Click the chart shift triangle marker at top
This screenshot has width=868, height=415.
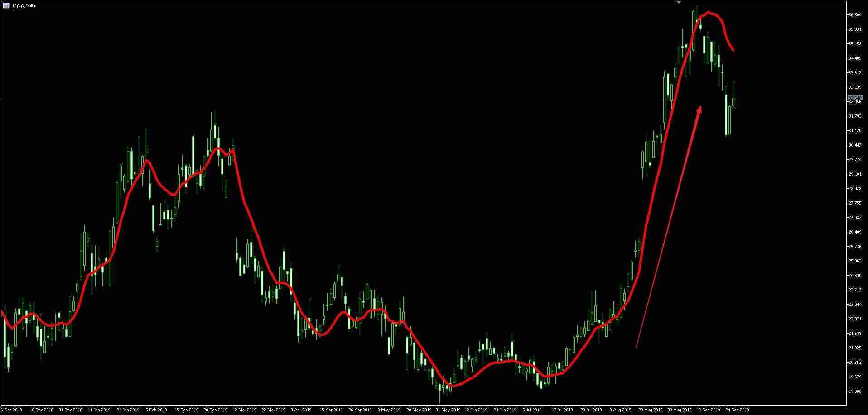coord(679,2)
